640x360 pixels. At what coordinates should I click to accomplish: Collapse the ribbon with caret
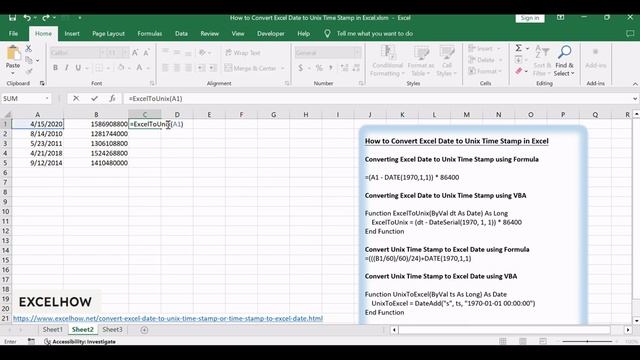pos(635,84)
